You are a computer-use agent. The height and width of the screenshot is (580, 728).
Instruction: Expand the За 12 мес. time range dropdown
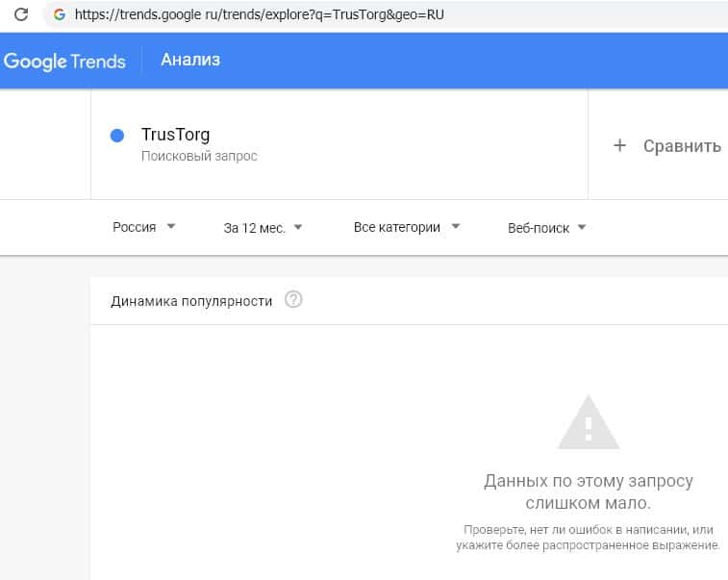point(263,228)
